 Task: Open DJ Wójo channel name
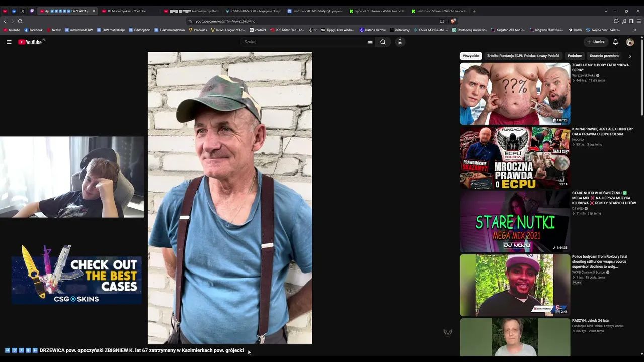tap(578, 208)
